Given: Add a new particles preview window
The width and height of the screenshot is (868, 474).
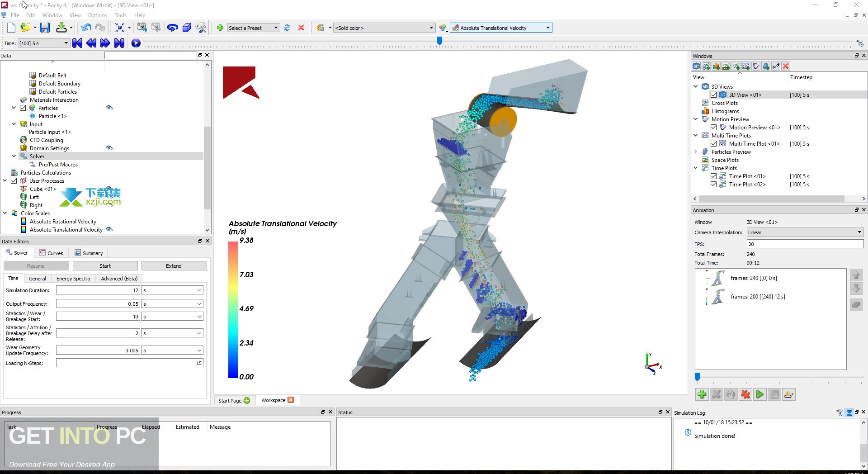Looking at the screenshot, I should tap(766, 66).
